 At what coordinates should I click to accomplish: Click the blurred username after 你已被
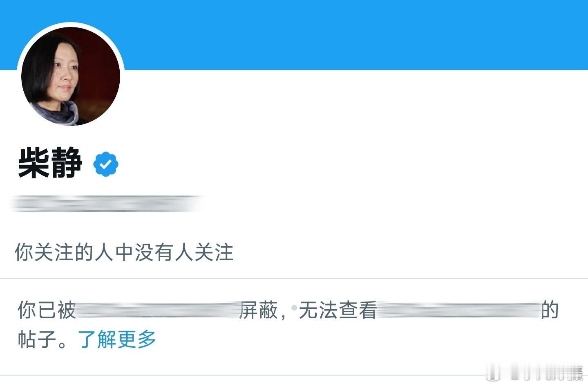coord(158,310)
